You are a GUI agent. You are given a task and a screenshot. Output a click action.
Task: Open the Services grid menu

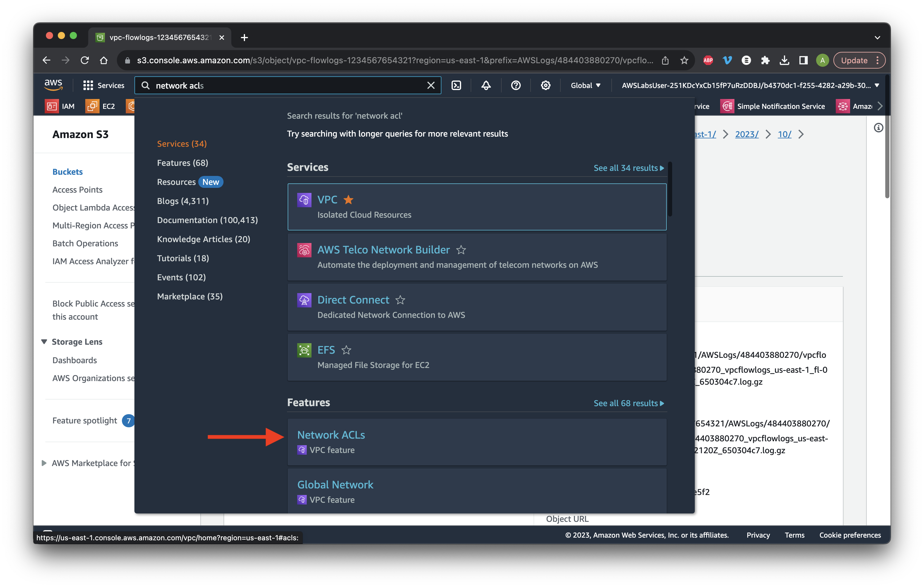104,85
